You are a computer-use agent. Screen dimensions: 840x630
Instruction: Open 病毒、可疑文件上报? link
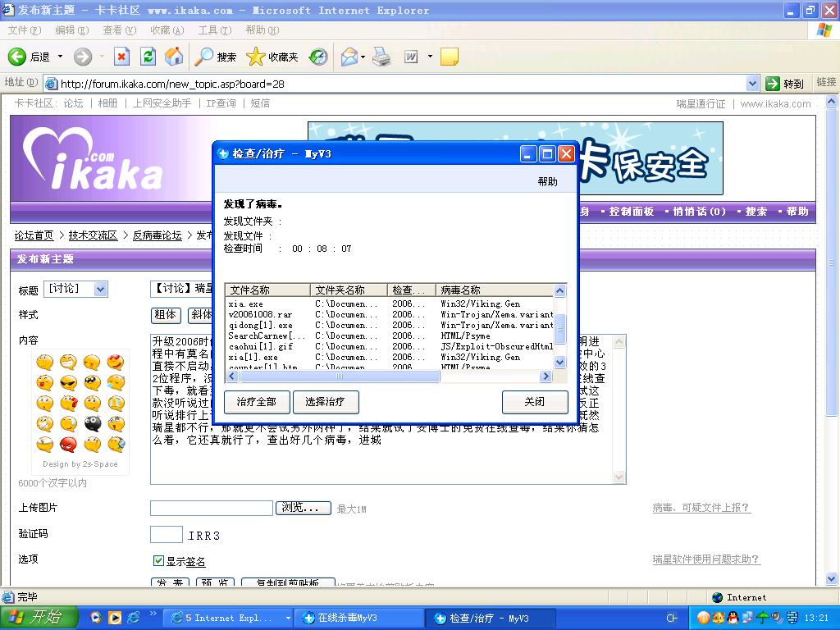pos(701,507)
